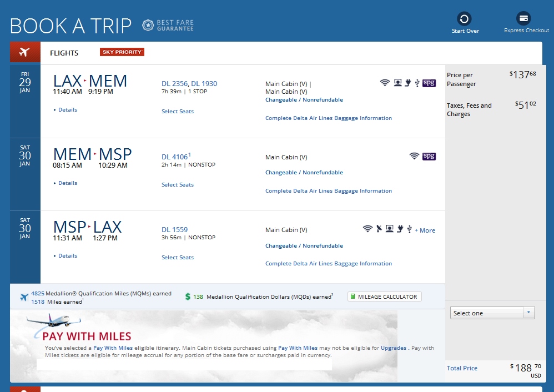The image size is (554, 392).
Task: Expand Details for the LAX to MEM flight
Action: [x=67, y=110]
